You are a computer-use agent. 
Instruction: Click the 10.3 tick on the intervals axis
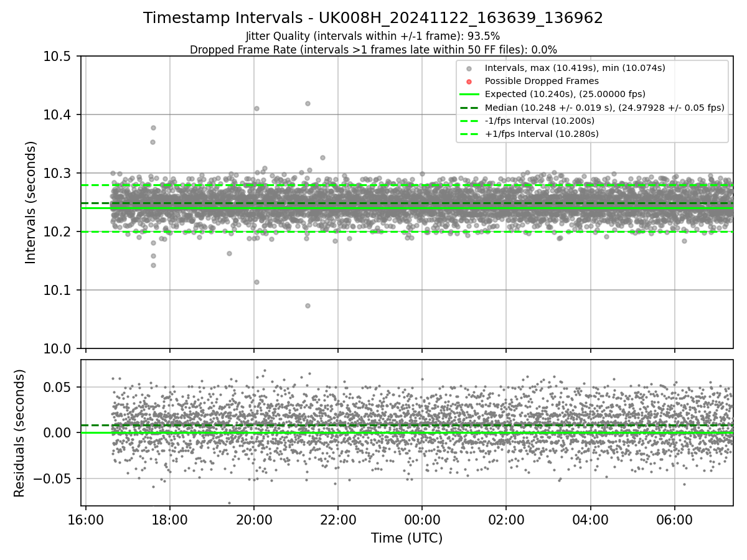tap(57, 174)
